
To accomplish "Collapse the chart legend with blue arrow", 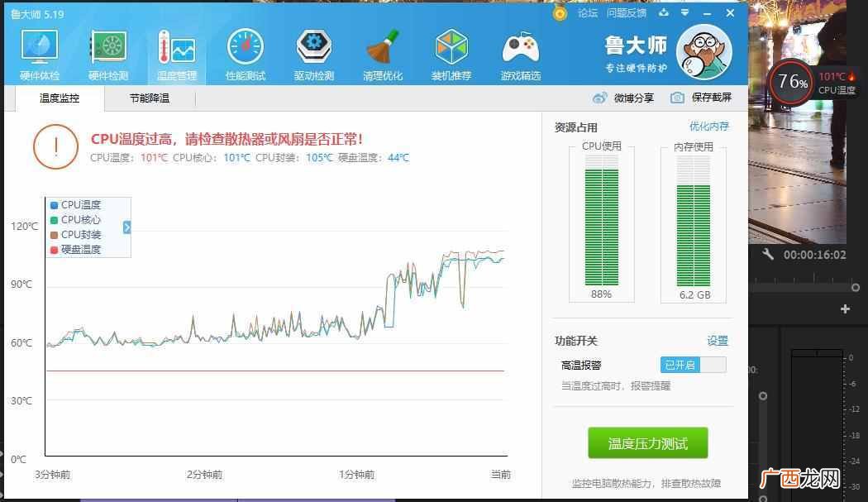I will tap(126, 227).
